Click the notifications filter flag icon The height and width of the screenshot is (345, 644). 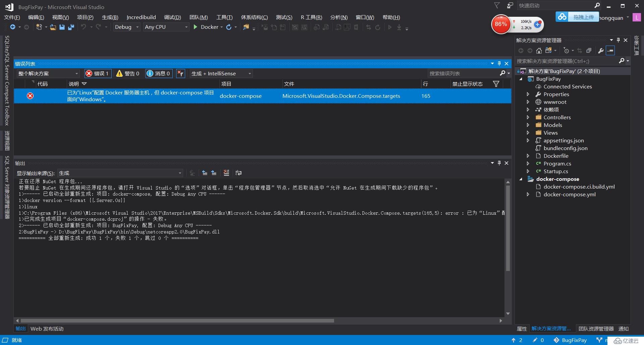[497, 5]
